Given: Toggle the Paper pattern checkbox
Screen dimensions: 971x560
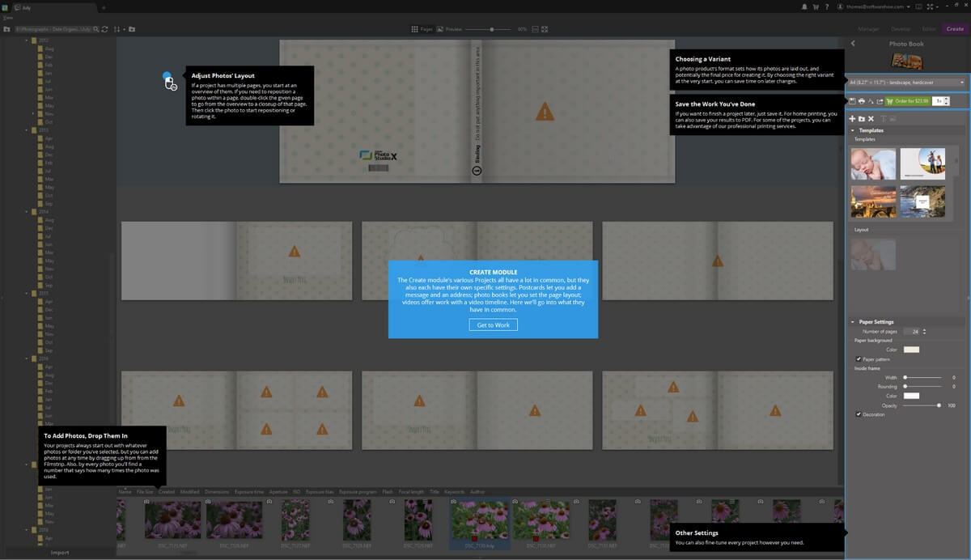Looking at the screenshot, I should [859, 359].
